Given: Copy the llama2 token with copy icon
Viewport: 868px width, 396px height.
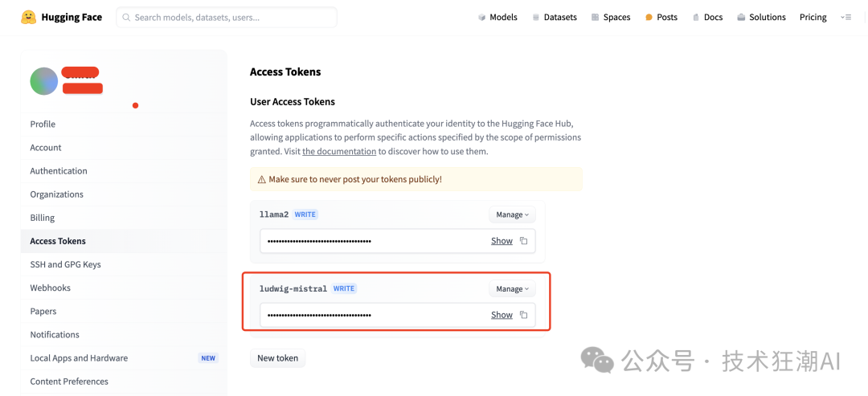Looking at the screenshot, I should tap(523, 241).
